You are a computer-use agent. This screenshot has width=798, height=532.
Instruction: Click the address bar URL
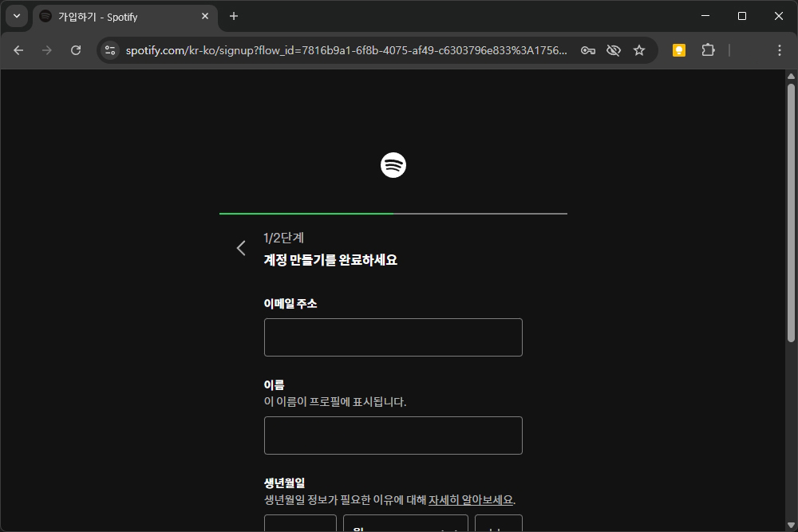346,50
